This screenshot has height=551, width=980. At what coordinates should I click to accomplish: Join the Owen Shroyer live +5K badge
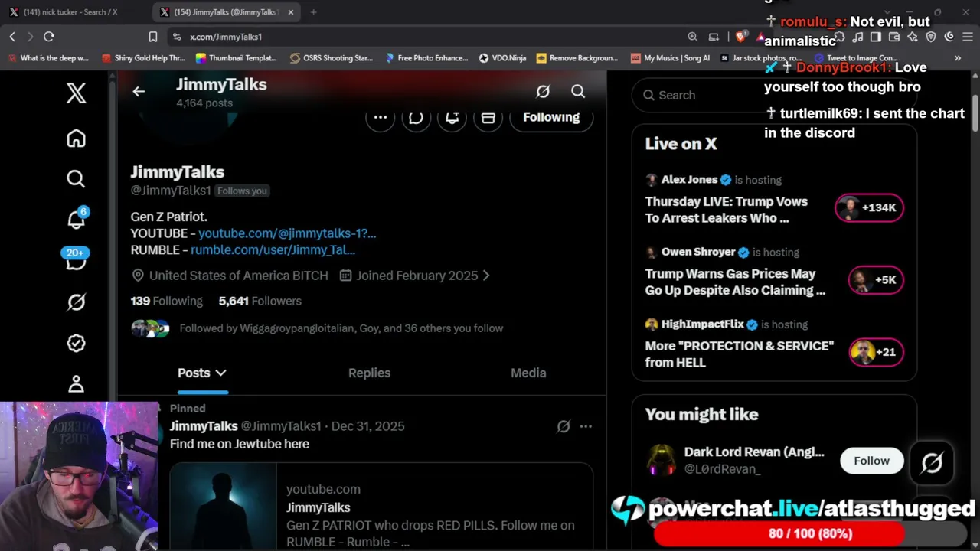pyautogui.click(x=876, y=280)
